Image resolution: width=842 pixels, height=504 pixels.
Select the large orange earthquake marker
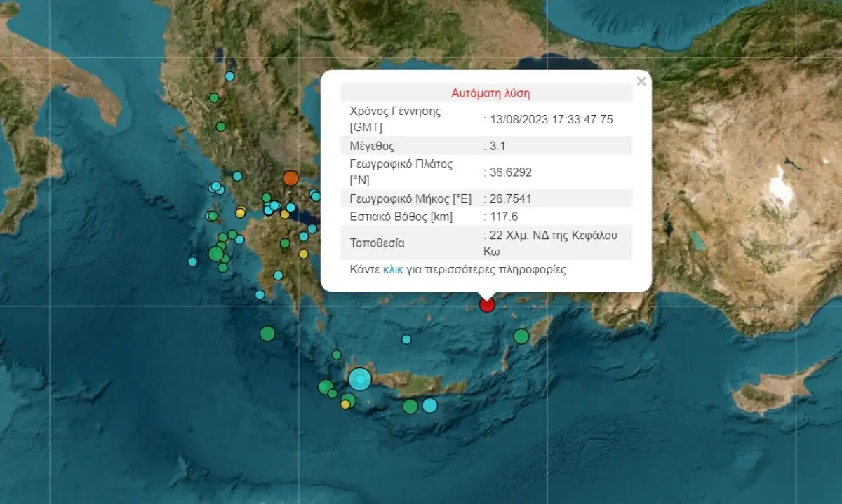[290, 178]
